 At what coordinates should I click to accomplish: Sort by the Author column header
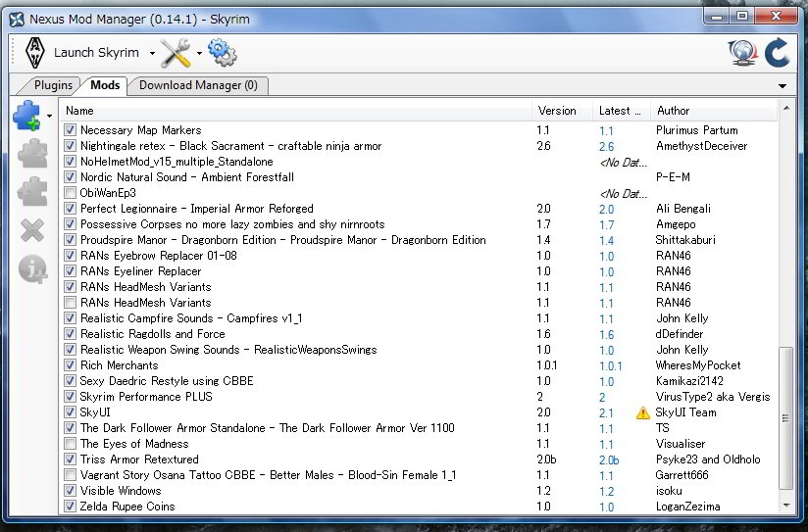point(714,111)
